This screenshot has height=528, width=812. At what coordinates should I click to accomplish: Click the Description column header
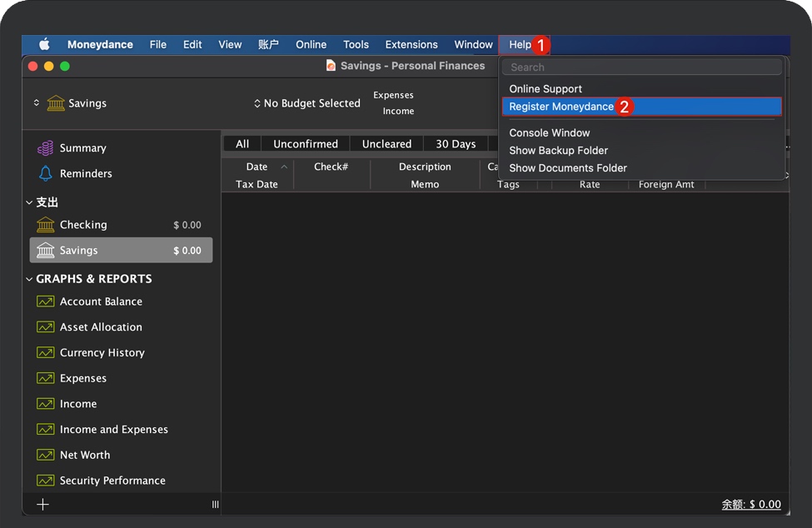(425, 167)
